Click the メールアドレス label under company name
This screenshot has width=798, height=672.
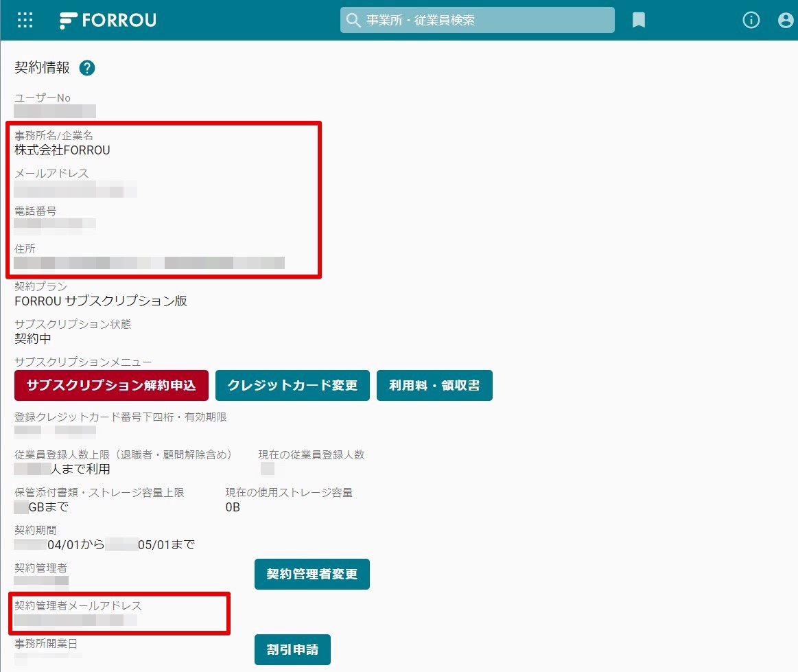coord(51,173)
